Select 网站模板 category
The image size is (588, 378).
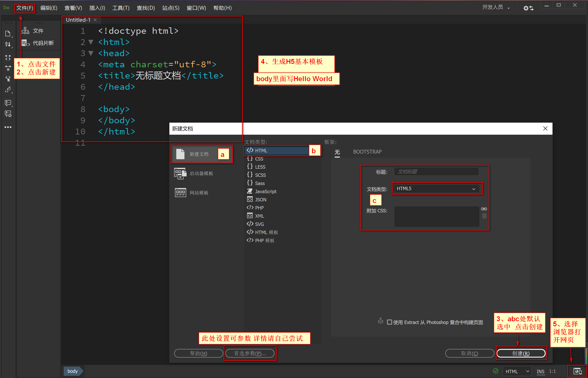click(x=192, y=193)
